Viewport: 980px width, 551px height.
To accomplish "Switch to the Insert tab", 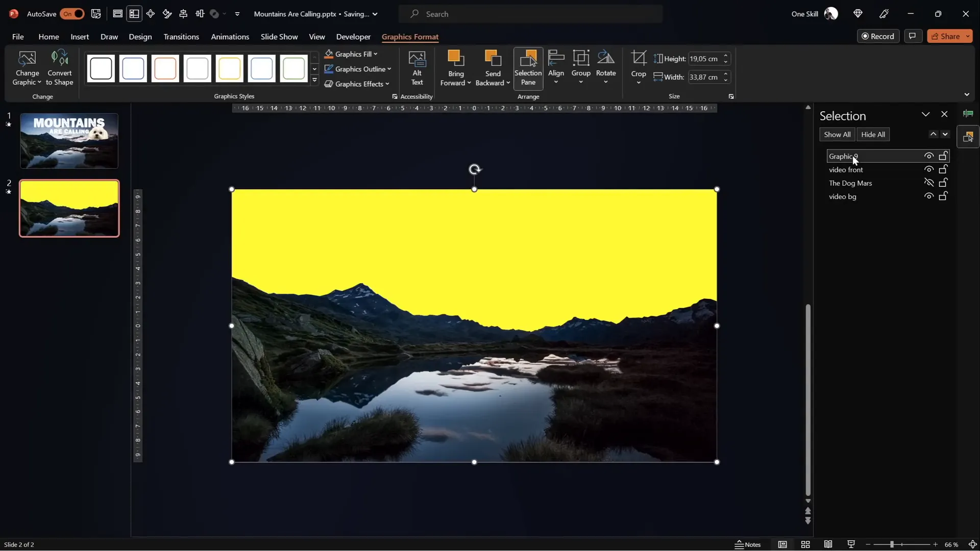I will 80,37.
